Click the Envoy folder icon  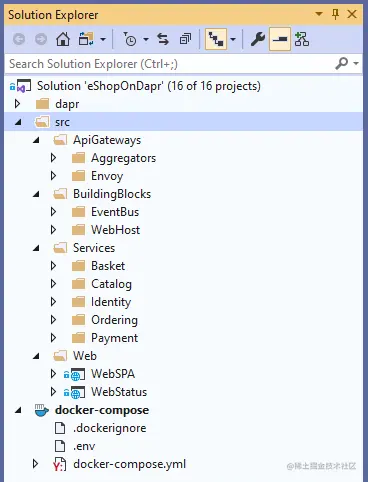click(x=78, y=176)
